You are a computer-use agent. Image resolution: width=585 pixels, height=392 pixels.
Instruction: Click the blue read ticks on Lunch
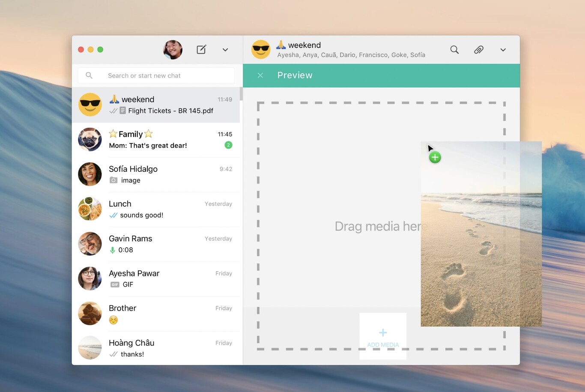point(113,215)
